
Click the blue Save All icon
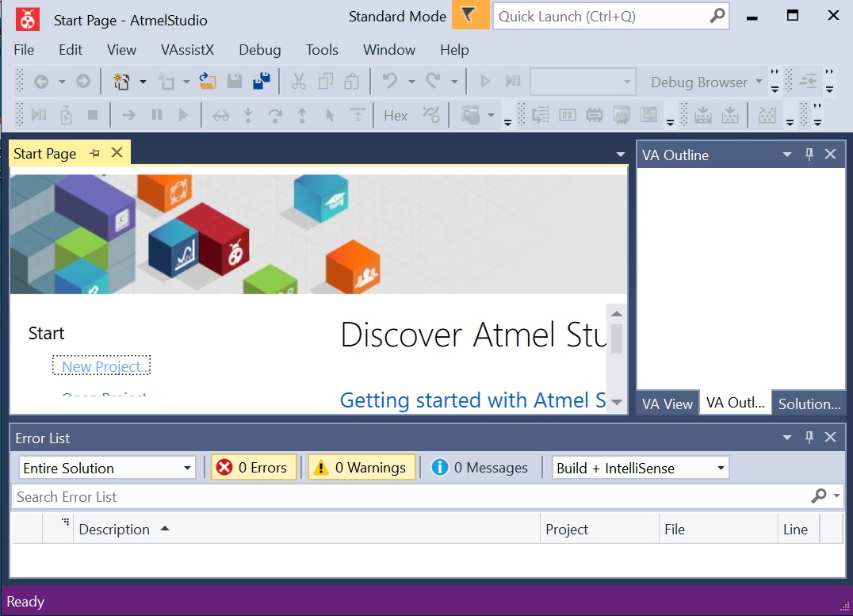pos(262,82)
